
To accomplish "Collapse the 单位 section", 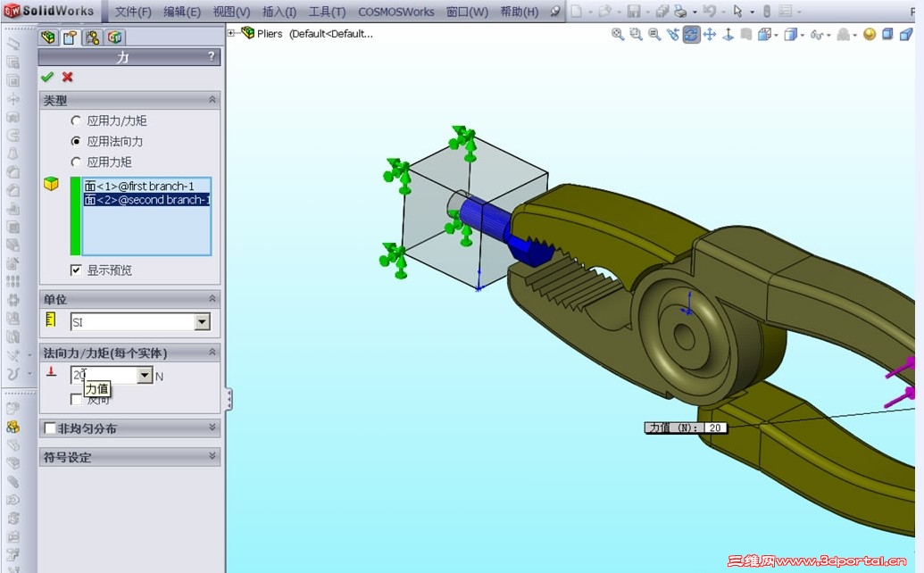I will point(212,299).
